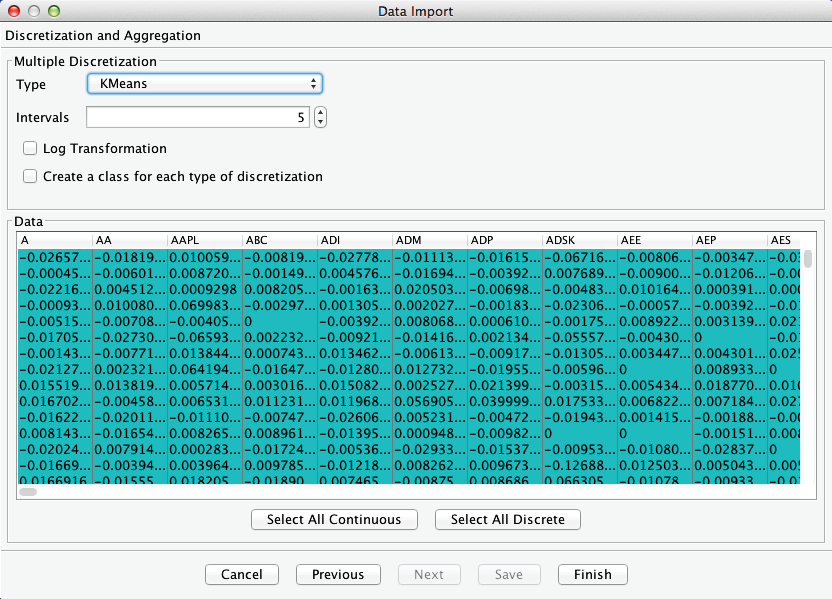Enable the Log Transformation checkbox
The height and width of the screenshot is (599, 832).
coord(31,149)
